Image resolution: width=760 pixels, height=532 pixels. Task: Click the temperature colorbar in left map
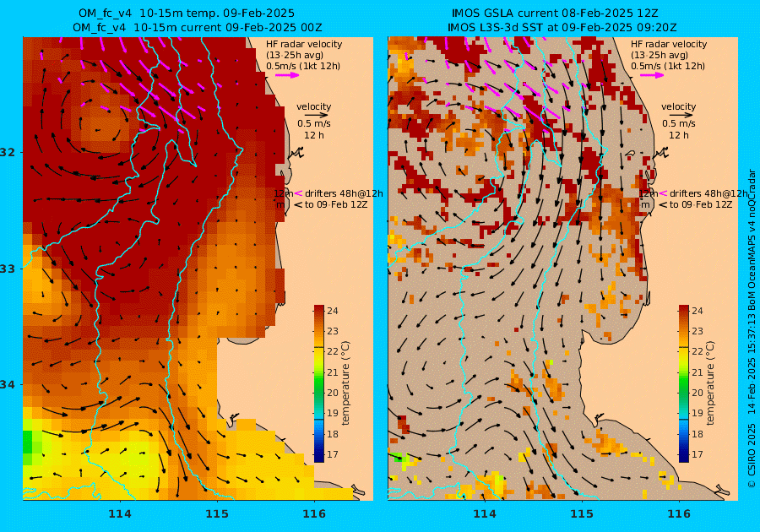tap(319, 383)
